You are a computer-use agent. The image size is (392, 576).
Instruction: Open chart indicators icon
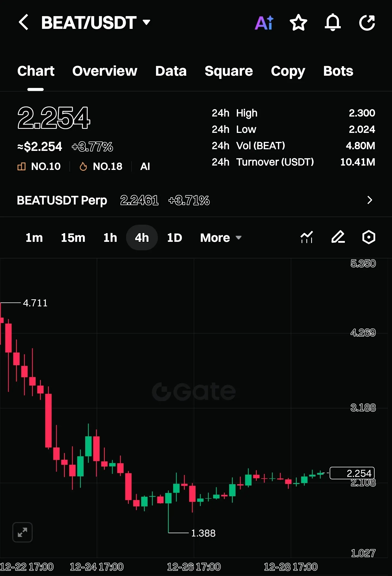(x=307, y=237)
